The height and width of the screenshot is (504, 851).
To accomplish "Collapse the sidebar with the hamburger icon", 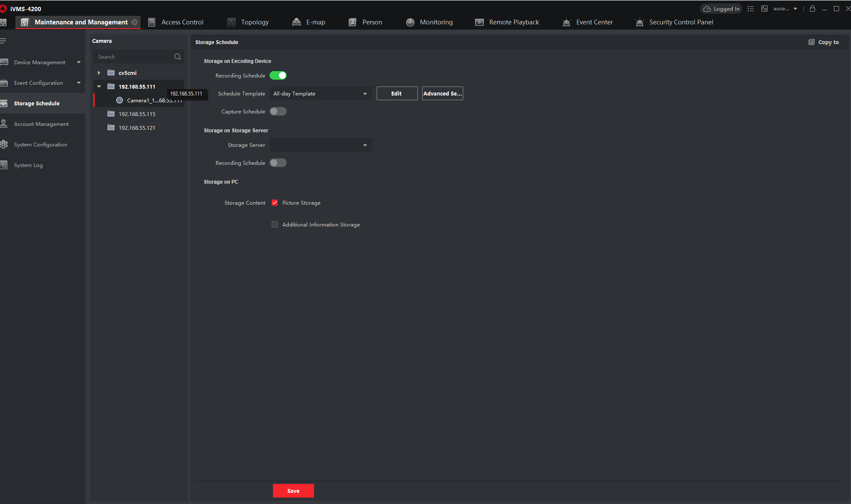I will tap(3, 41).
